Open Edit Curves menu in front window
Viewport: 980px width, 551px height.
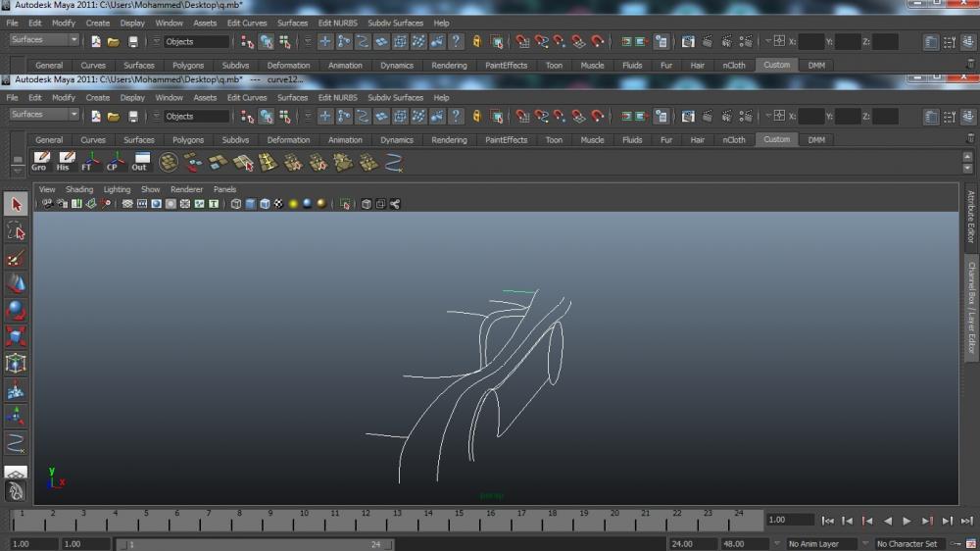click(x=247, y=98)
